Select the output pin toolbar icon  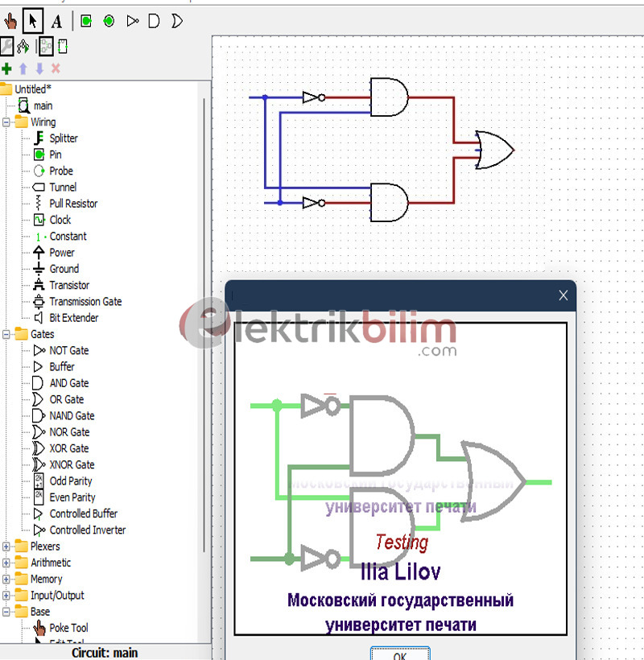(108, 21)
